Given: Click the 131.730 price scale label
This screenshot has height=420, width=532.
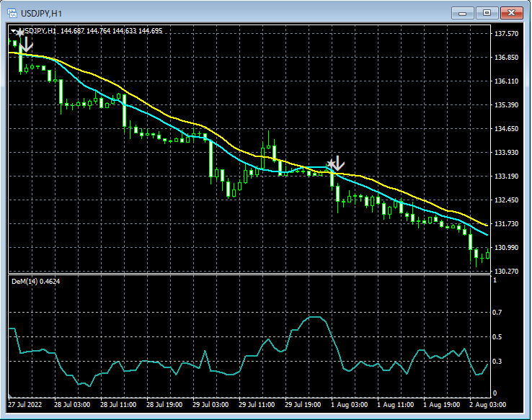Looking at the screenshot, I should [506, 223].
